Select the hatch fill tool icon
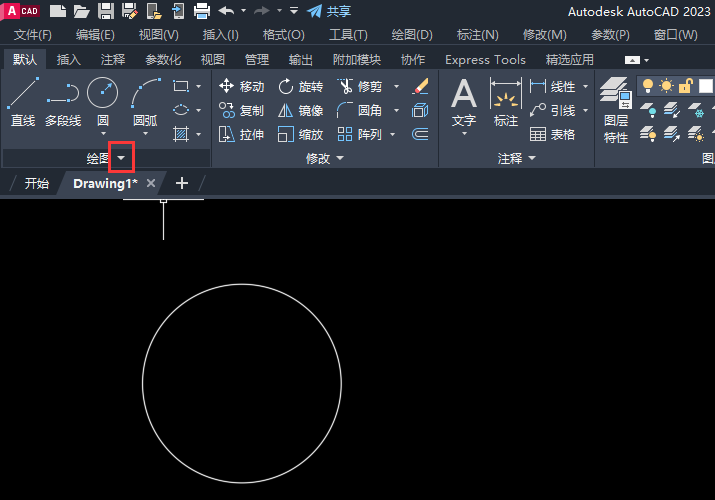 pyautogui.click(x=181, y=134)
